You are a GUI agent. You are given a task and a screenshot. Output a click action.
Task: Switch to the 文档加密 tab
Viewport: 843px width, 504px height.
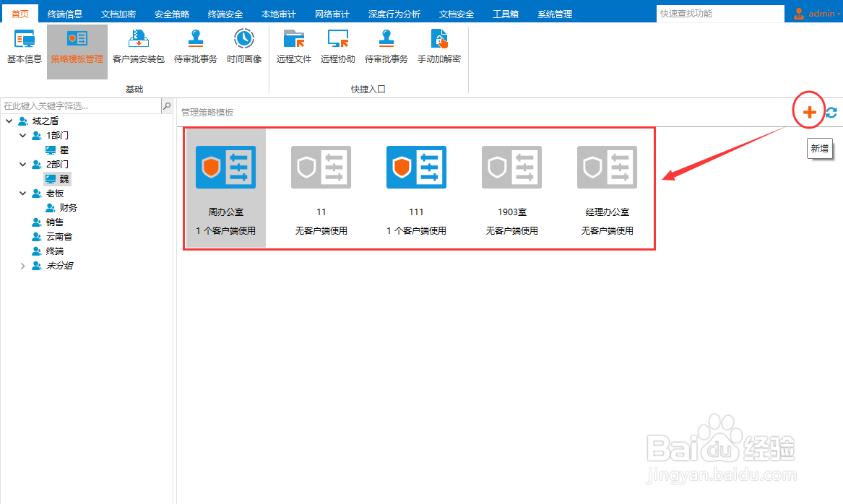pyautogui.click(x=118, y=14)
